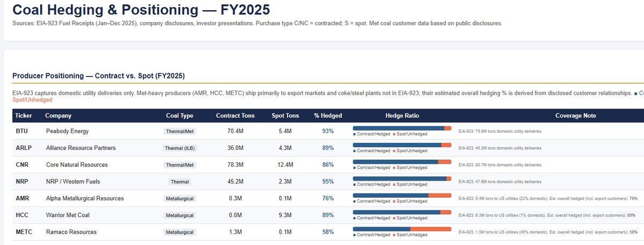Viewport: 644px width, 245px height.
Task: Click the 58% hedged value for METC
Action: point(328,232)
